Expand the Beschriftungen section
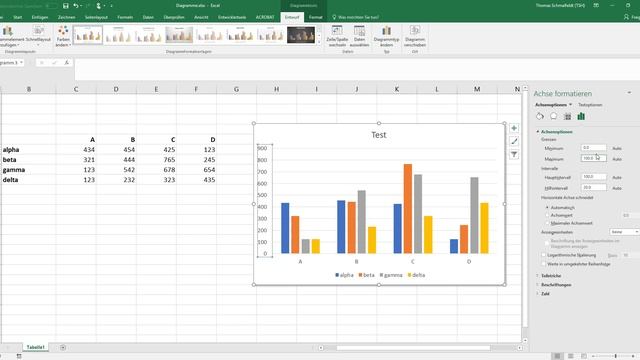 click(x=538, y=285)
